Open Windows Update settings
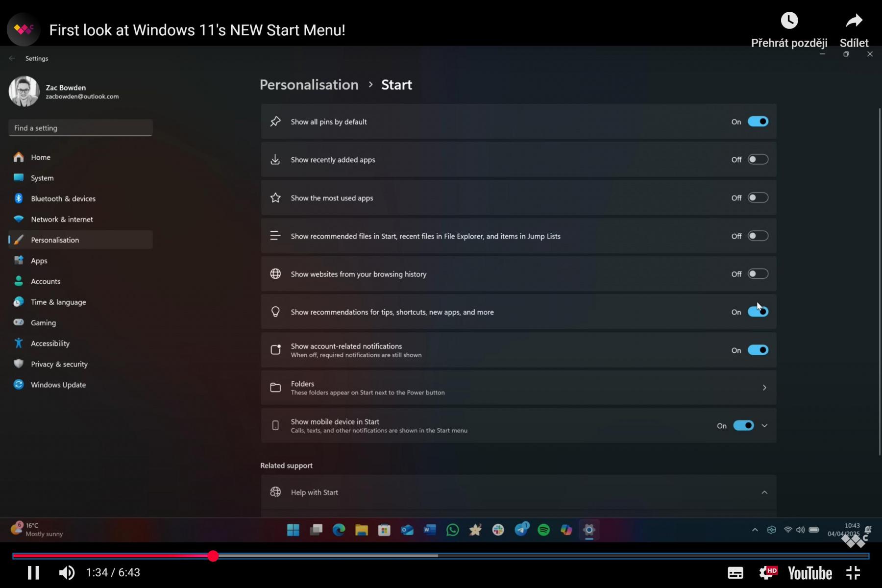 [80, 385]
